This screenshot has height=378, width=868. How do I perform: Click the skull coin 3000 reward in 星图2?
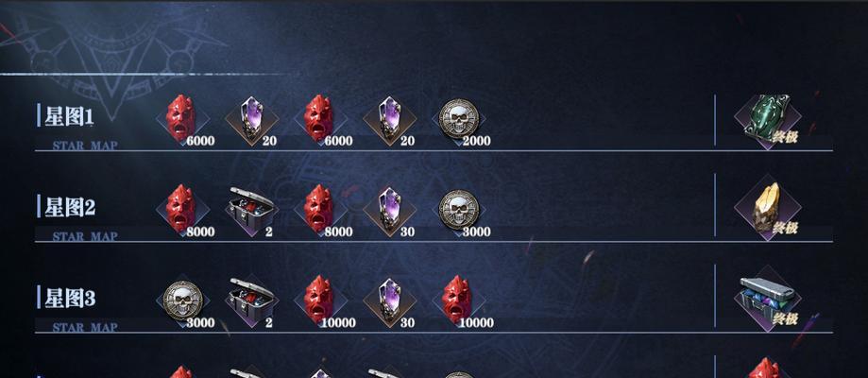(459, 211)
